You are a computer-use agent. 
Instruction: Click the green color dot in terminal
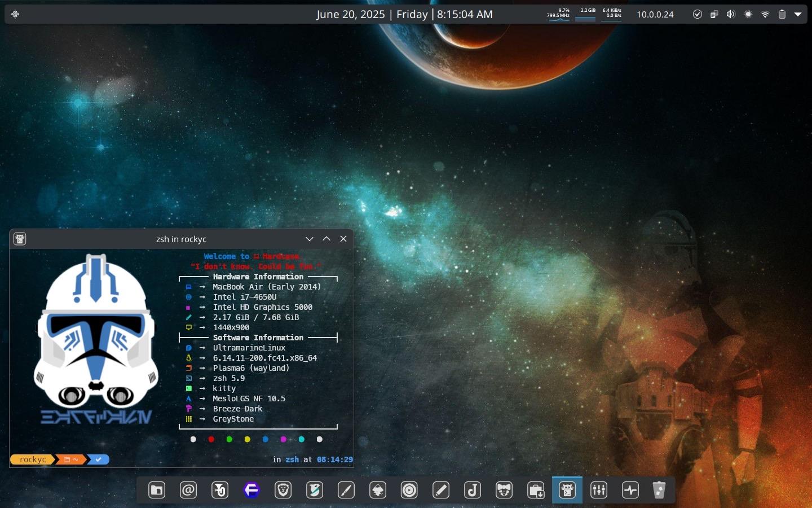click(230, 439)
